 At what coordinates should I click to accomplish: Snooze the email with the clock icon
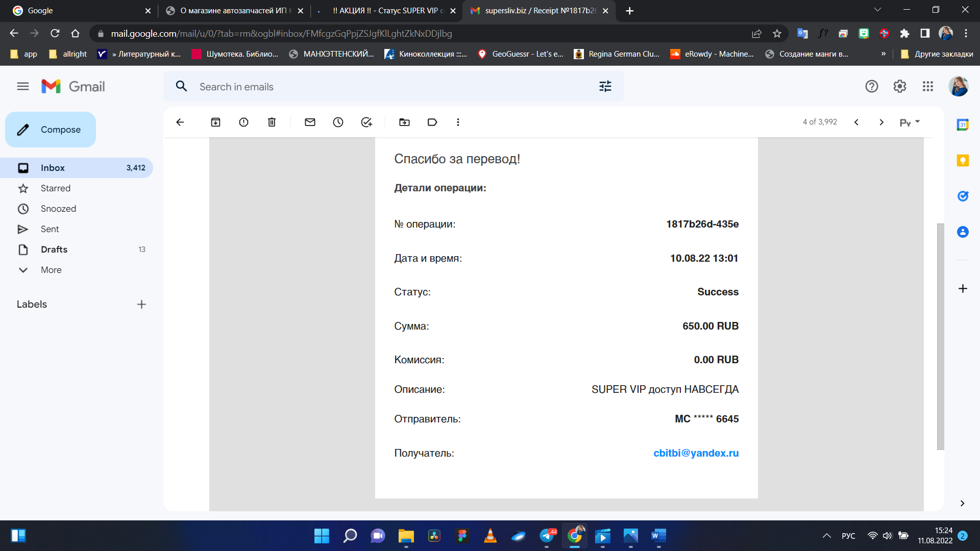tap(338, 122)
